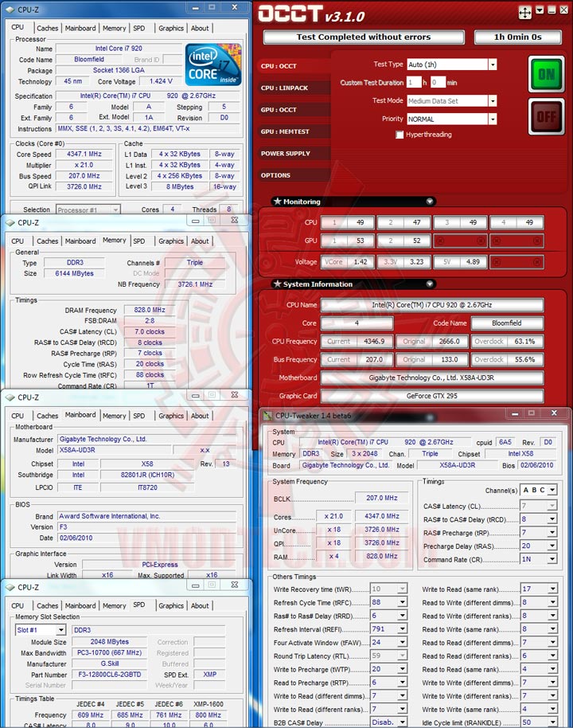
Task: Click DRAM Frequency 828.0 MHz in CPU-Z Memory
Action: tap(150, 310)
